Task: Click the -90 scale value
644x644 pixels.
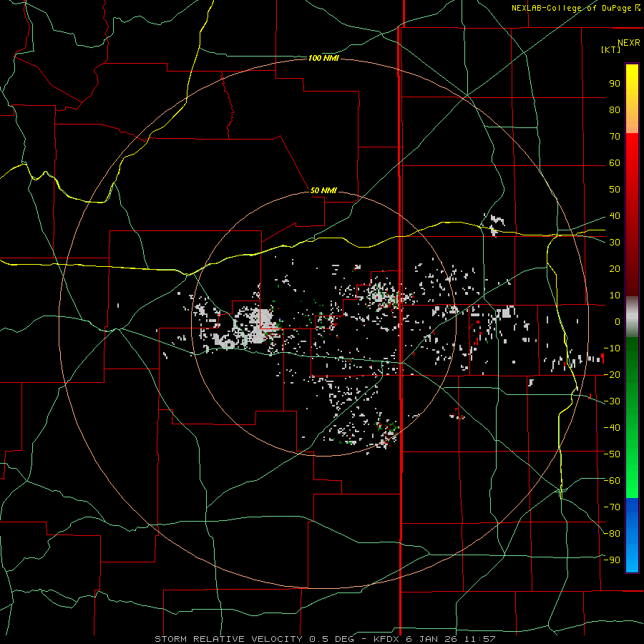Action: click(612, 560)
